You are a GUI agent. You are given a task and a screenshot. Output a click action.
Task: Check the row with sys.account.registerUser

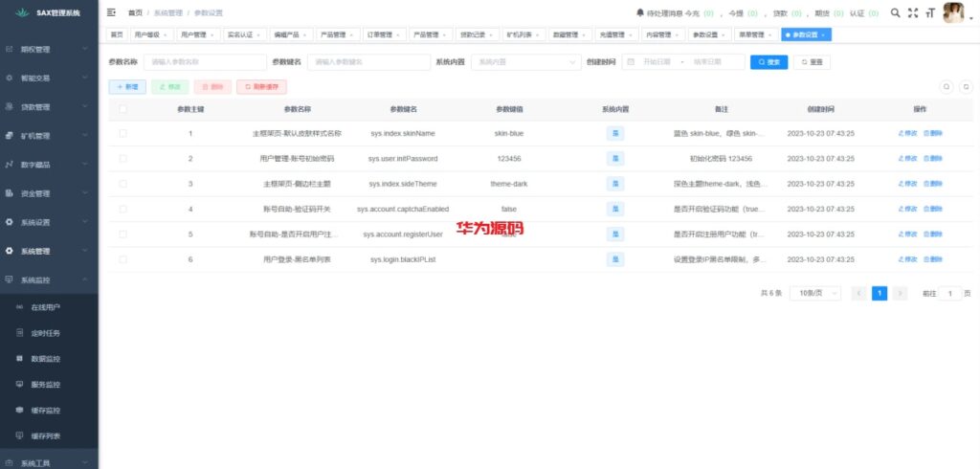tap(122, 234)
